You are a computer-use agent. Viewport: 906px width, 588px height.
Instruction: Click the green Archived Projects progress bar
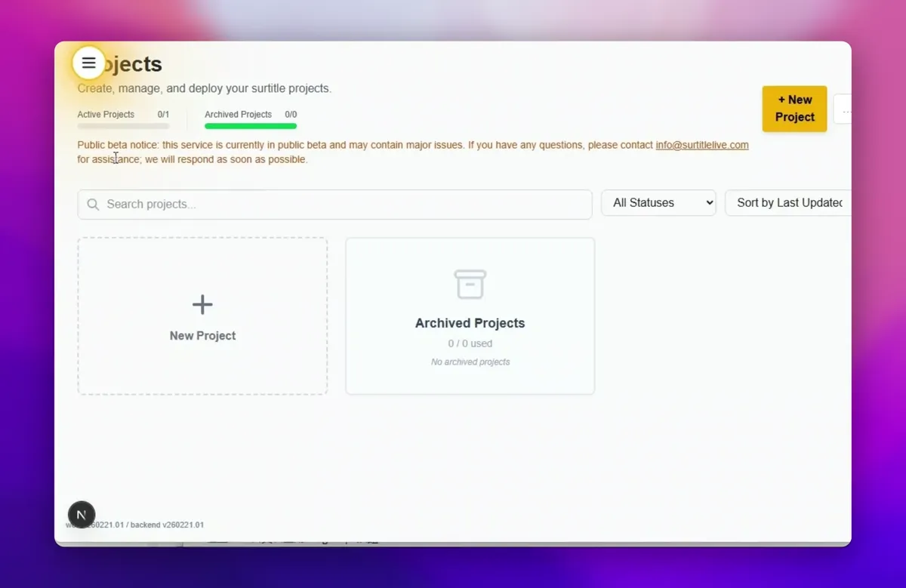point(251,127)
